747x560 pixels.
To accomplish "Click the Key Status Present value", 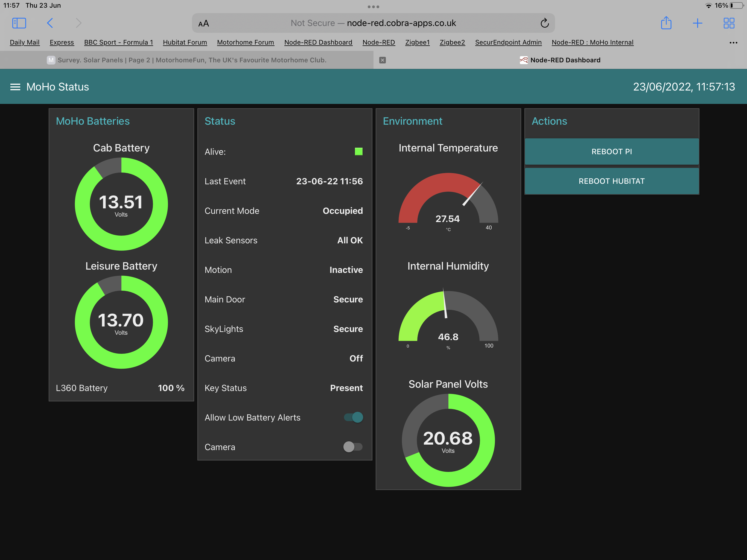I will click(x=346, y=388).
